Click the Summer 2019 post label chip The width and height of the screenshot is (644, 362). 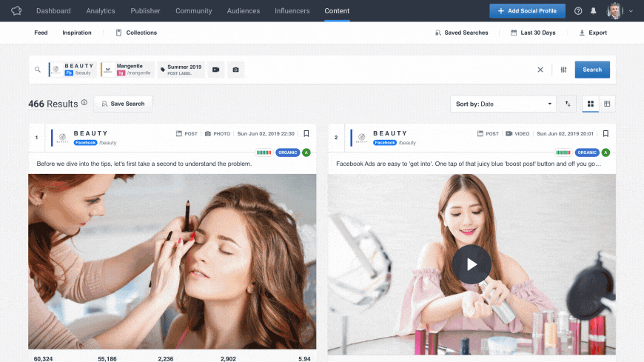click(181, 70)
